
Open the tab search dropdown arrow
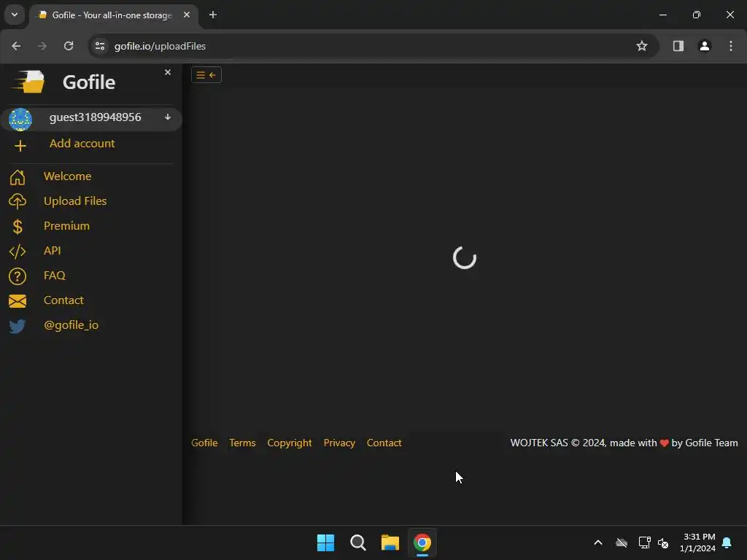15,15
